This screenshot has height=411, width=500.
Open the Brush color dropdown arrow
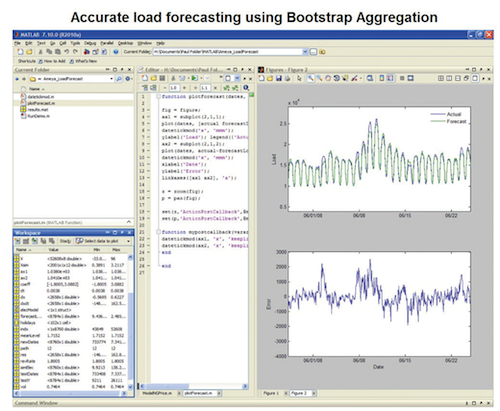click(x=361, y=78)
